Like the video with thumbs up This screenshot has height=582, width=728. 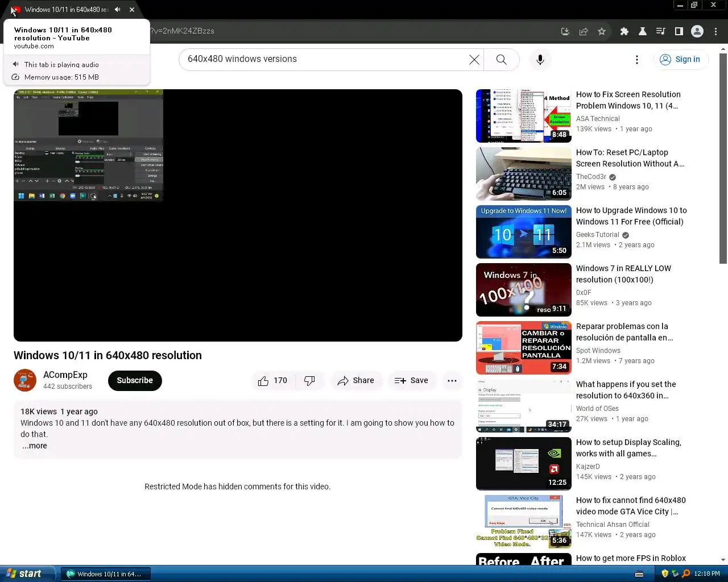click(272, 380)
